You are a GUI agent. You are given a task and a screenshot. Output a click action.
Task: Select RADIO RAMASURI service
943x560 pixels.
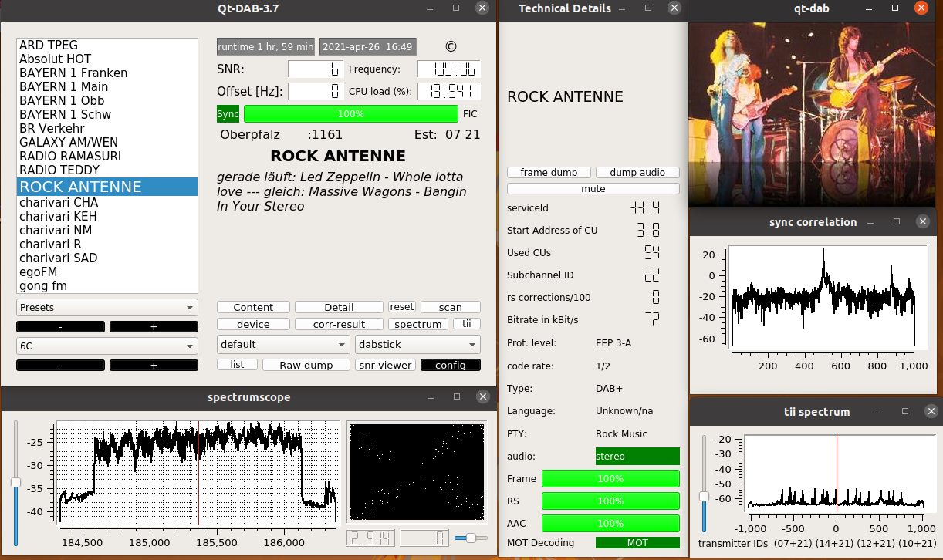107,157
